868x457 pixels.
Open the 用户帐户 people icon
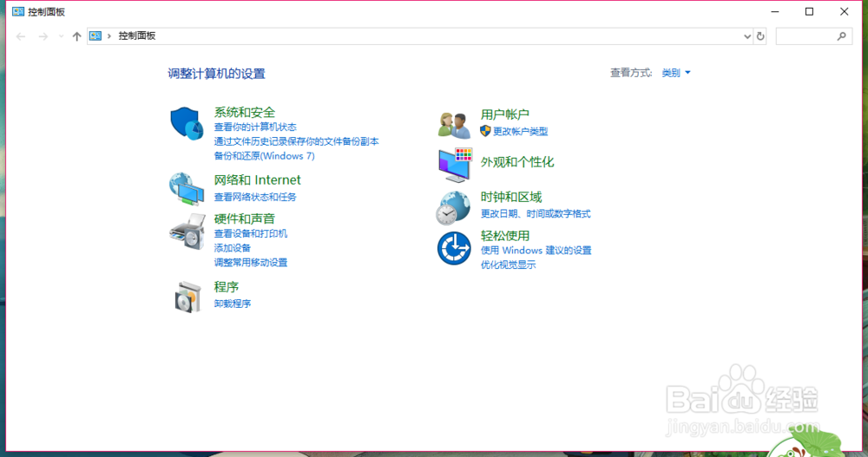[454, 125]
